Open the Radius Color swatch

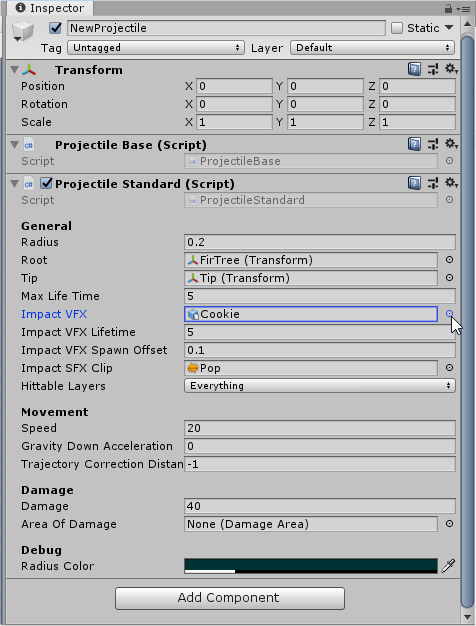(311, 566)
